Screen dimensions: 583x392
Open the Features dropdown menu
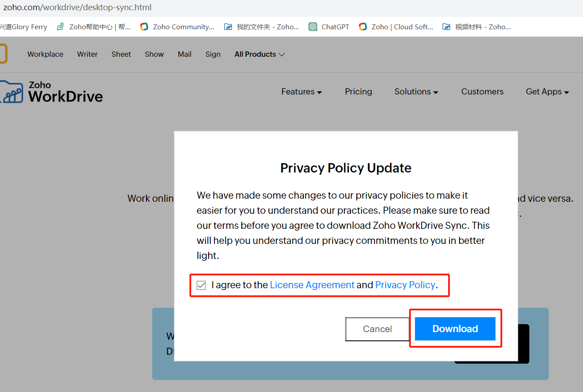[x=301, y=91]
